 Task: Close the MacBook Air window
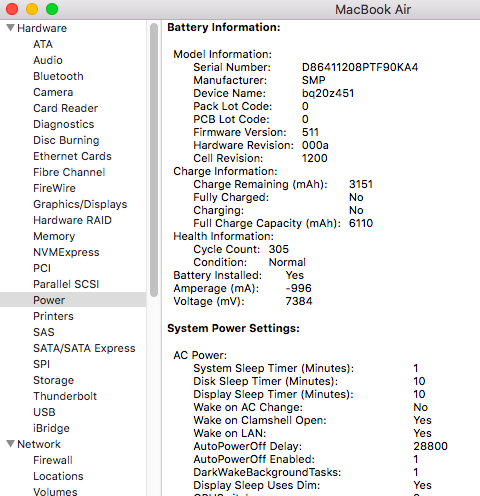tap(12, 9)
